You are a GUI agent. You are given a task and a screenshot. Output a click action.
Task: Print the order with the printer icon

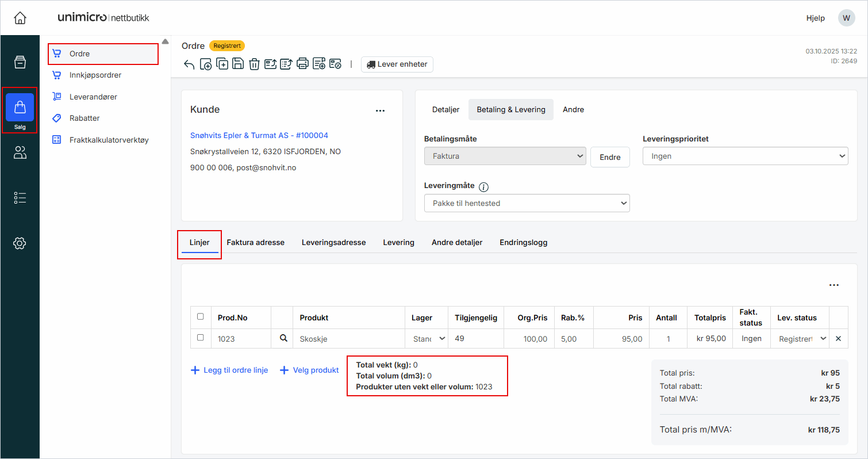[302, 64]
